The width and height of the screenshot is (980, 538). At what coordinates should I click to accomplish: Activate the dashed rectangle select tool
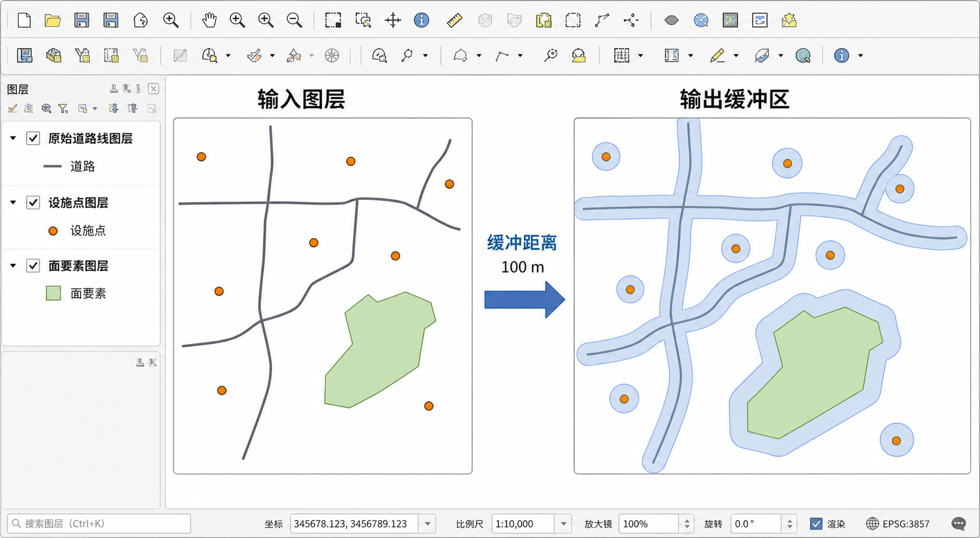333,20
